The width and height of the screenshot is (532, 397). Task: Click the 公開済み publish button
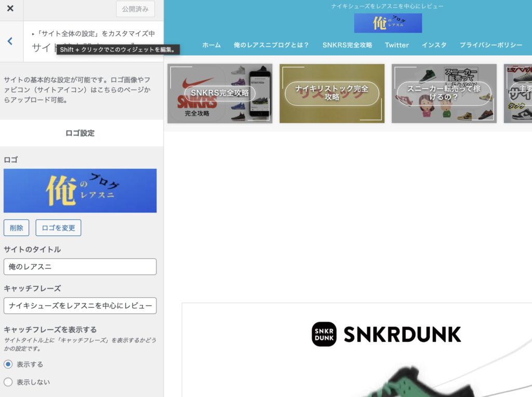coord(135,9)
